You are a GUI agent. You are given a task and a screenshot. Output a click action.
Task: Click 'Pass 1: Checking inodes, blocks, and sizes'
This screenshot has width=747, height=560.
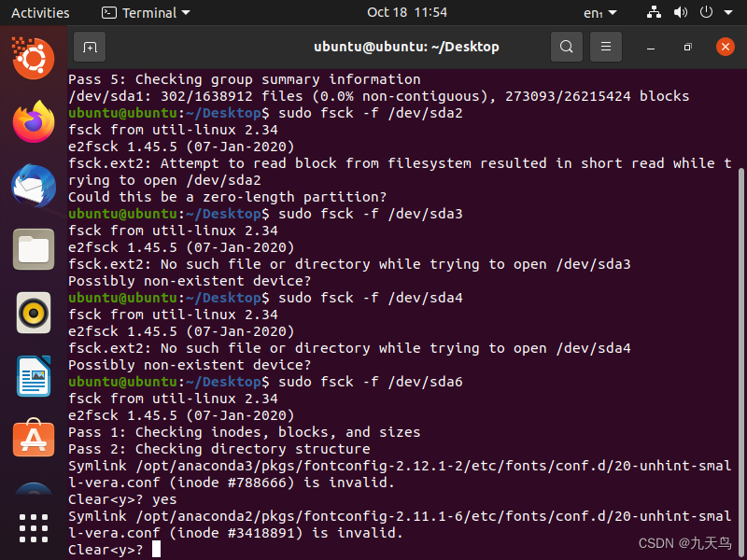click(245, 432)
